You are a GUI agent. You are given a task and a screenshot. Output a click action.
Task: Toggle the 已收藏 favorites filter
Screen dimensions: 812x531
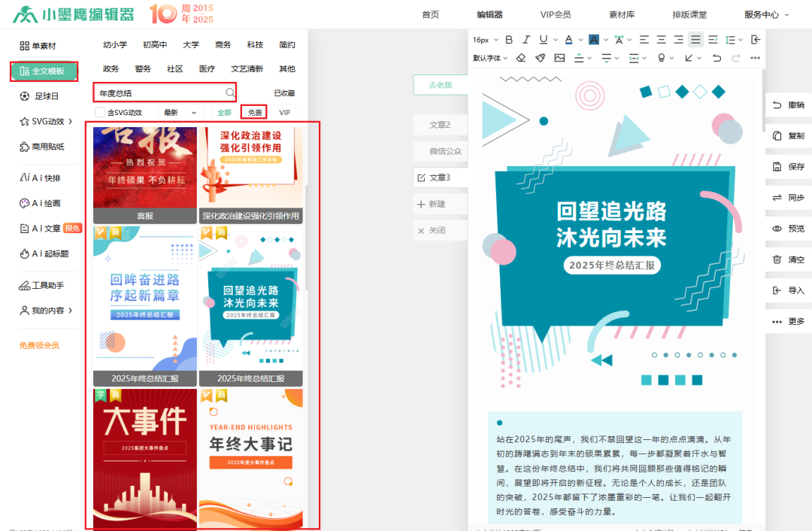pyautogui.click(x=284, y=93)
